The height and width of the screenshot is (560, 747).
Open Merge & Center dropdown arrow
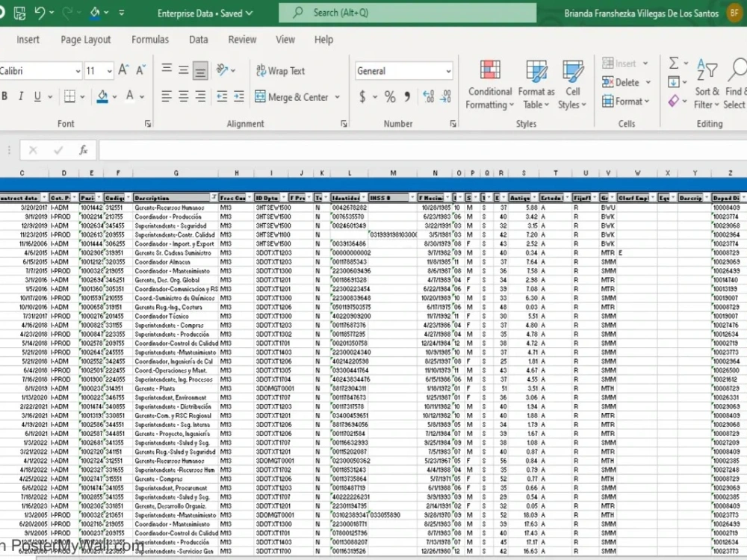coord(338,96)
